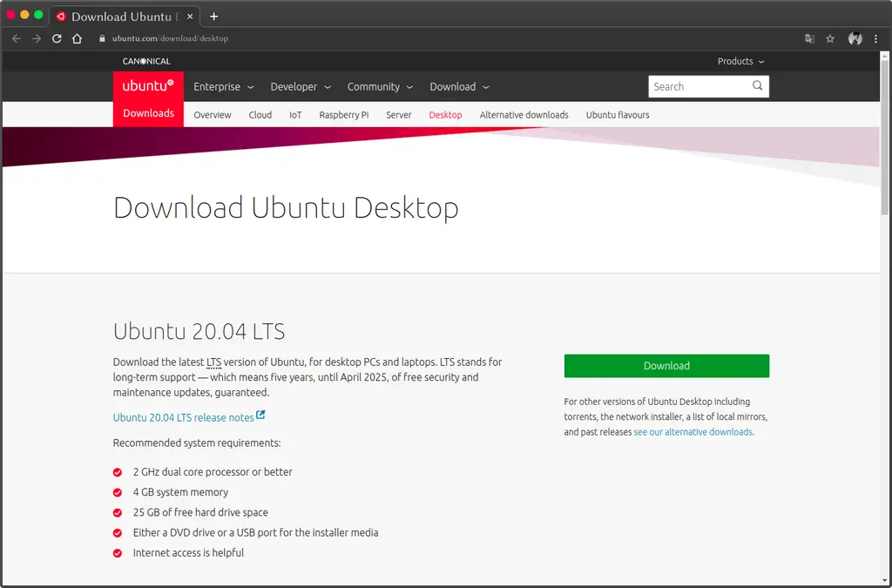Screen dimensions: 892x588
Task: Select the Download Ubuntu browser tab
Action: coord(124,17)
